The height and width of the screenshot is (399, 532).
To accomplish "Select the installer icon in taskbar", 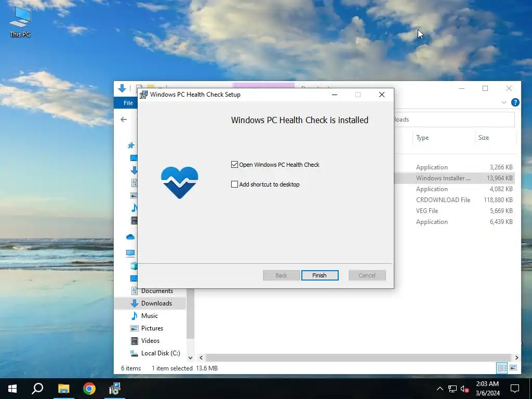I will pyautogui.click(x=115, y=389).
